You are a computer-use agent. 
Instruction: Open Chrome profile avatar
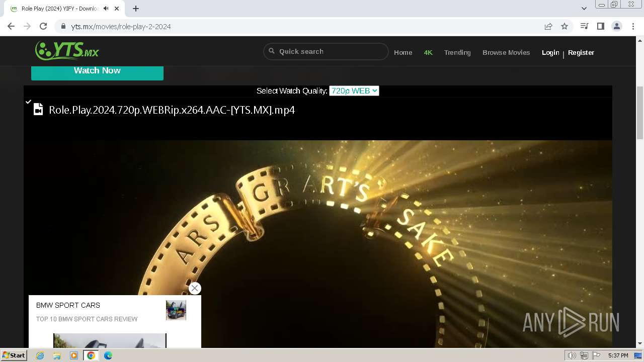coord(617,26)
